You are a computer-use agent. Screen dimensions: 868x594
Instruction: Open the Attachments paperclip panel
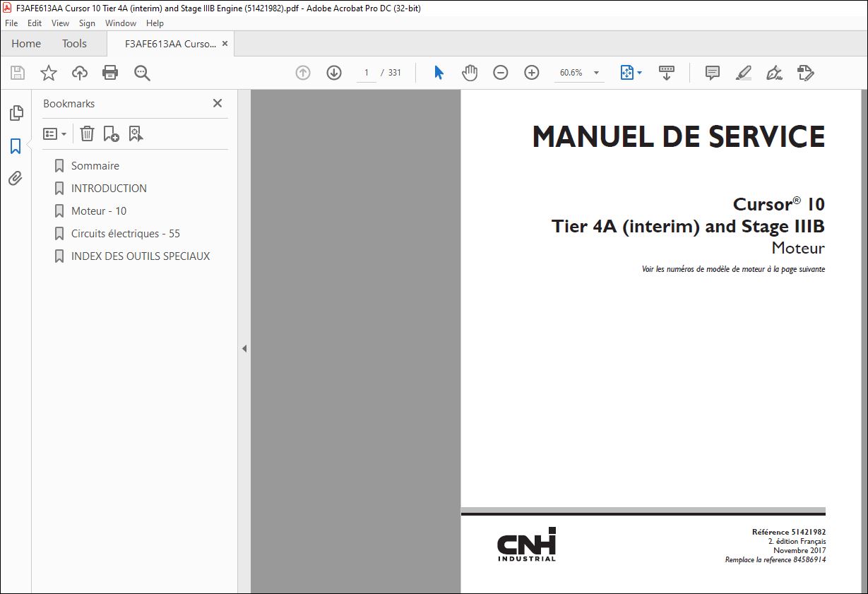click(16, 179)
